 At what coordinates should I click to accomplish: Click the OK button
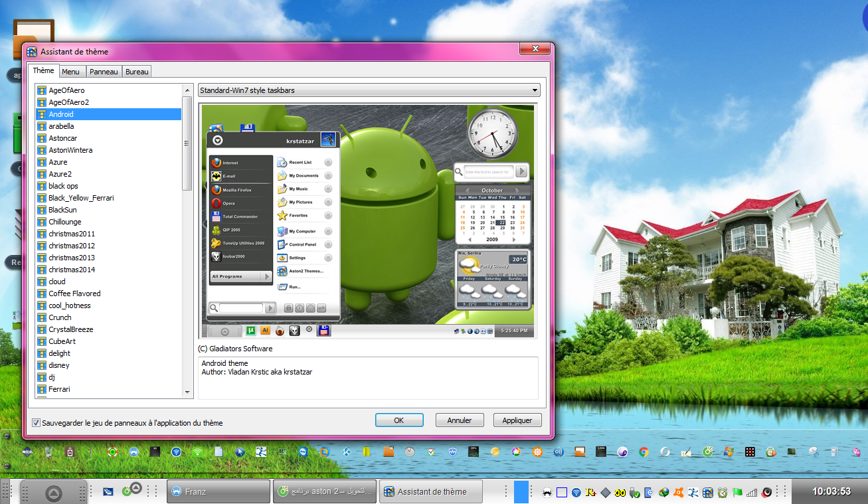(x=399, y=420)
